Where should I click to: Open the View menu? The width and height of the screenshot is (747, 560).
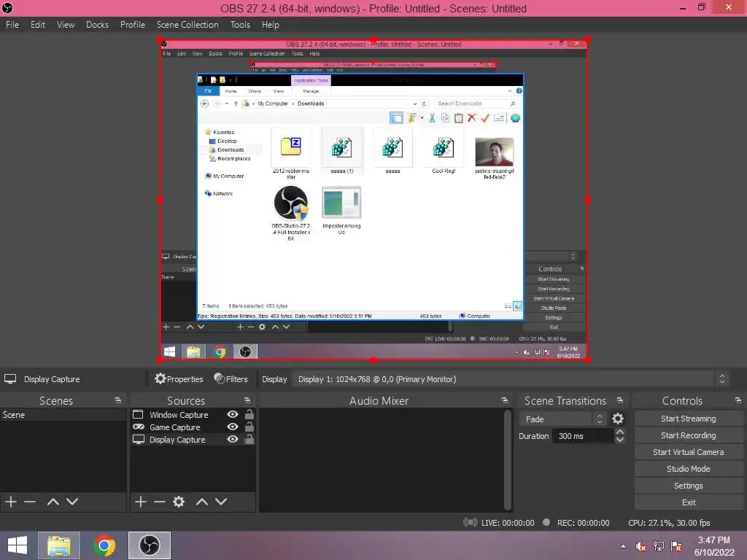pyautogui.click(x=66, y=24)
